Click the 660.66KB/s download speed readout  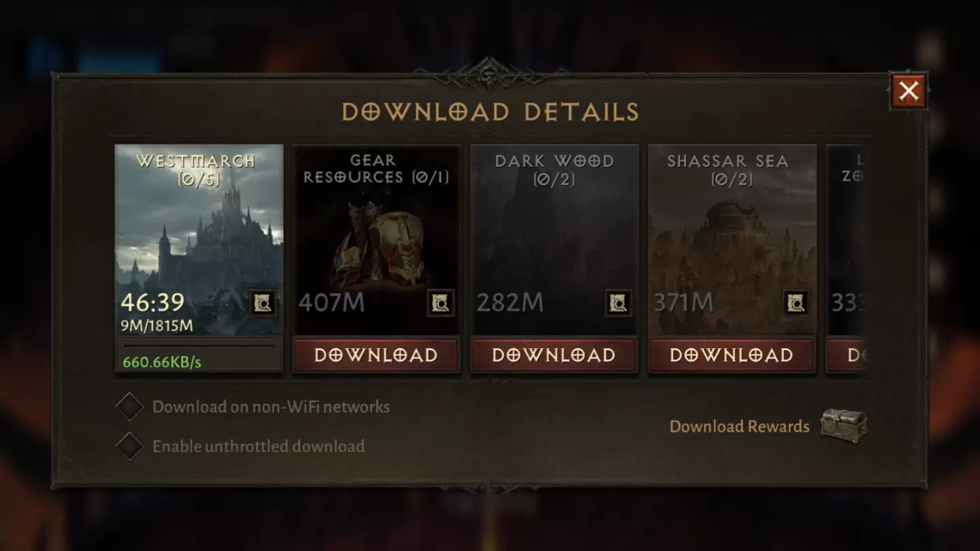tap(162, 362)
